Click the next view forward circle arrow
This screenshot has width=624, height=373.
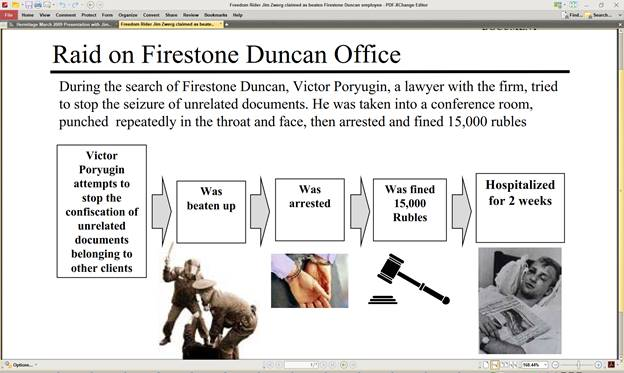[x=100, y=5]
